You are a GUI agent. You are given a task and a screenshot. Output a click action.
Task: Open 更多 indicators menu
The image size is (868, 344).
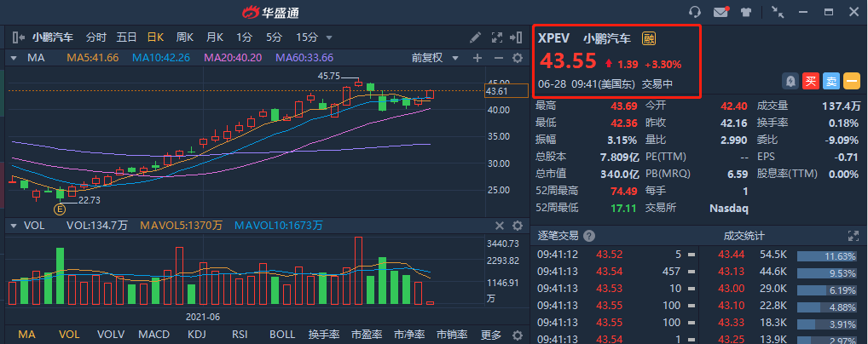coord(491,335)
